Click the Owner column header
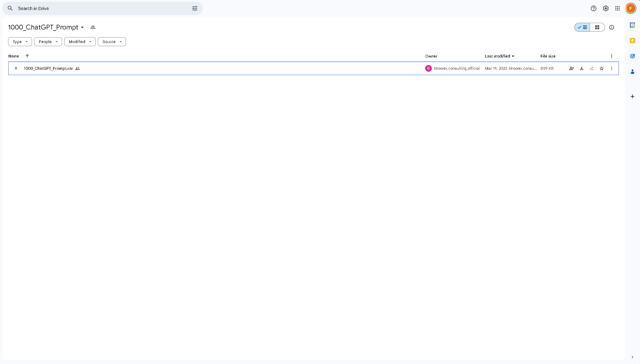 click(431, 56)
